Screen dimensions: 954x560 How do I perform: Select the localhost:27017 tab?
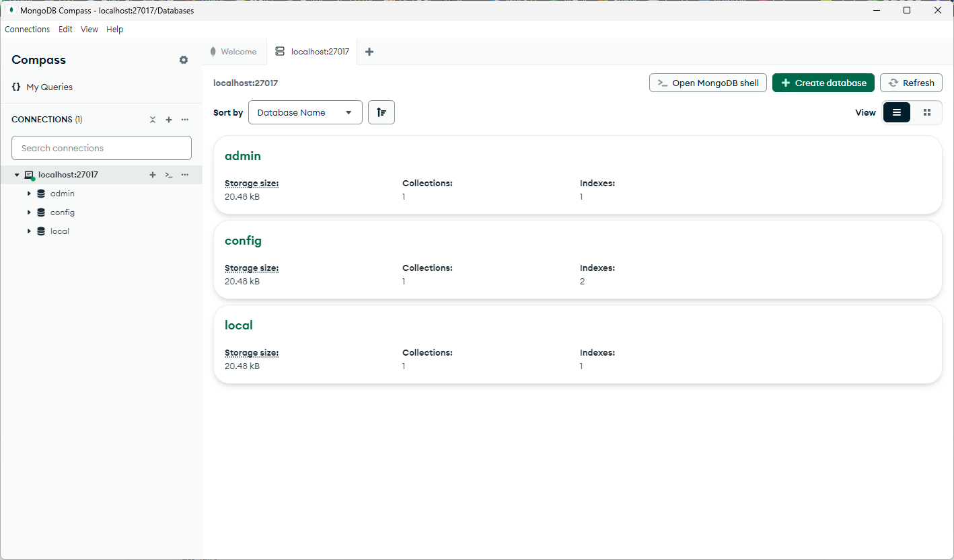pyautogui.click(x=312, y=52)
